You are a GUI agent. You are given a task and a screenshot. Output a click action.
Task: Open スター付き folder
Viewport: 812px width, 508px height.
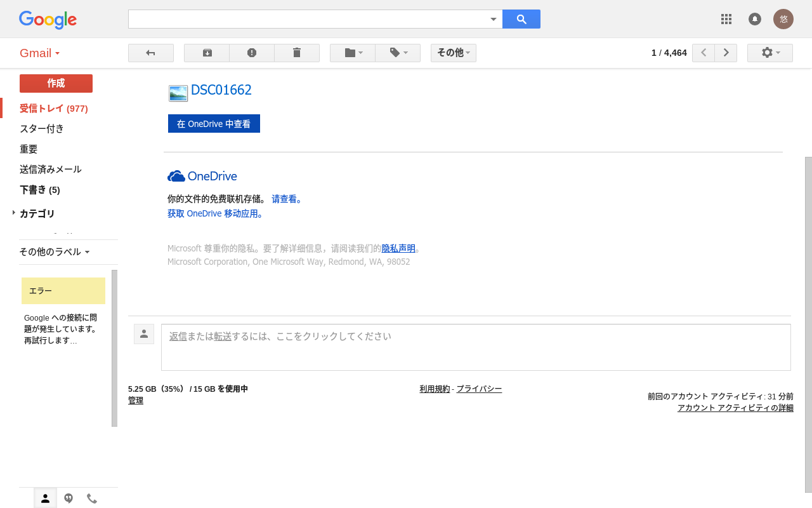[x=42, y=129]
